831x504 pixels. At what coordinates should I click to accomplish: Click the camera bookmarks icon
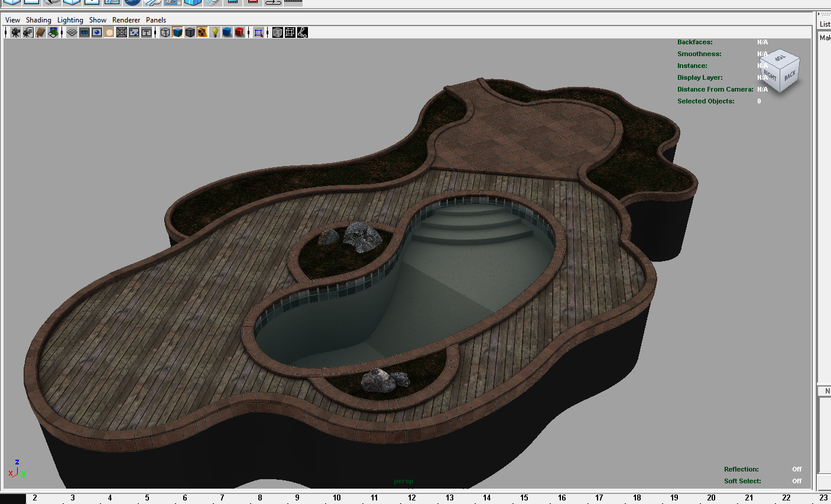tap(40, 32)
